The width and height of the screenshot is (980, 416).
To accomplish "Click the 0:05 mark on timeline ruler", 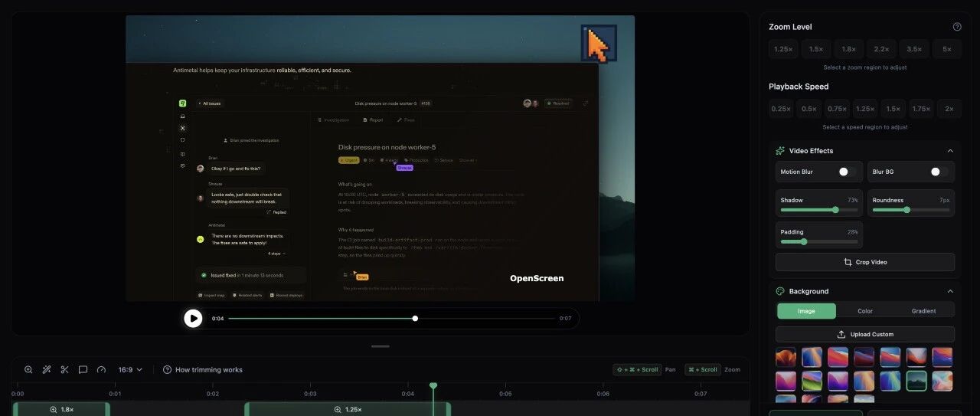I will click(505, 394).
